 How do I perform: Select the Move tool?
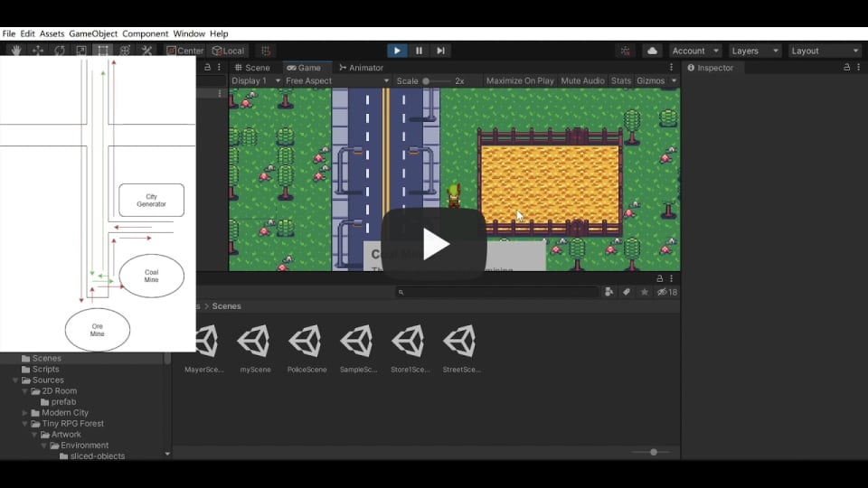point(38,51)
